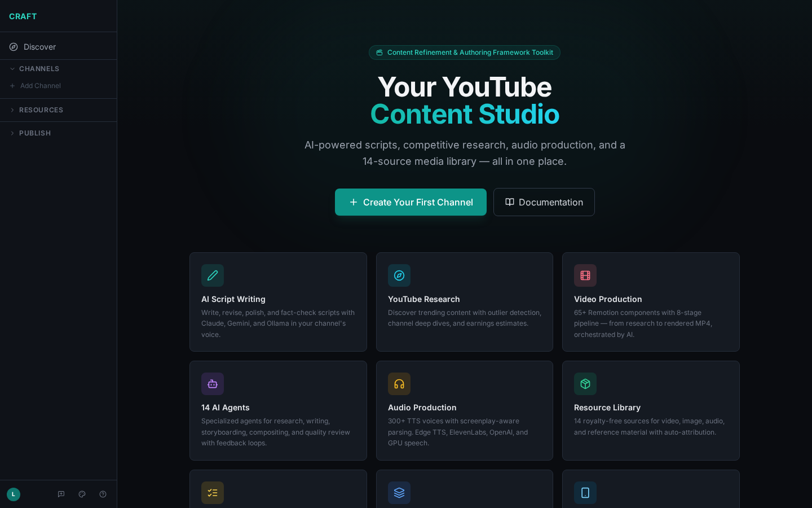Expand the Publish section
Screen dimensions: 812x508
coord(34,133)
